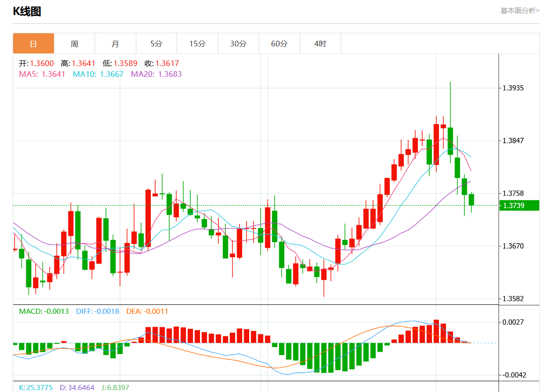
Task: Click the MACD: -0.0013 readout
Action: [x=44, y=311]
